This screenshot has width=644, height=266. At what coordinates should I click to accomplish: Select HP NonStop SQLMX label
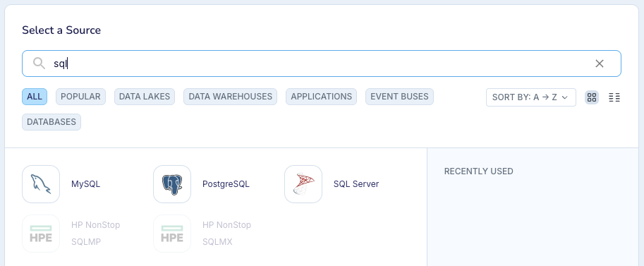[226, 234]
